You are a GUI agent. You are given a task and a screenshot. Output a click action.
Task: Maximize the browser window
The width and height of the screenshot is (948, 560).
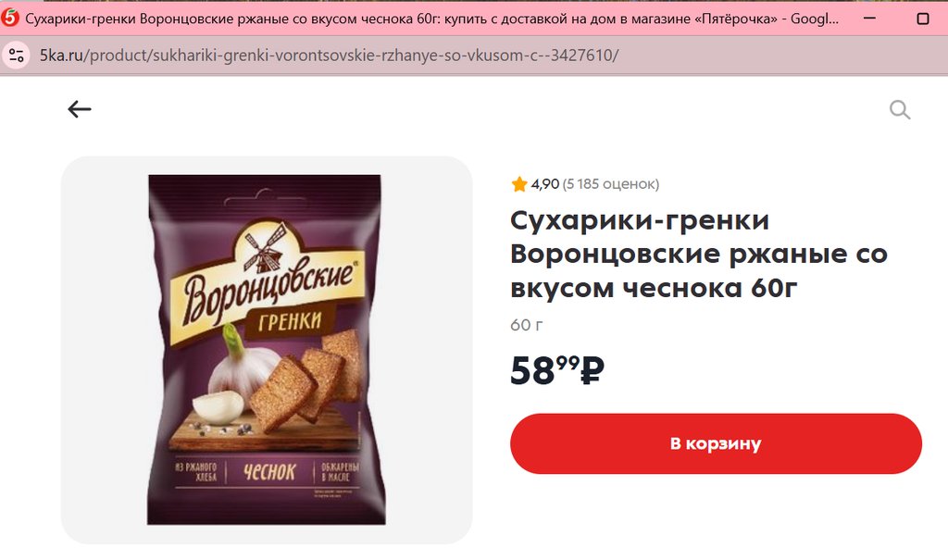pyautogui.click(x=923, y=19)
